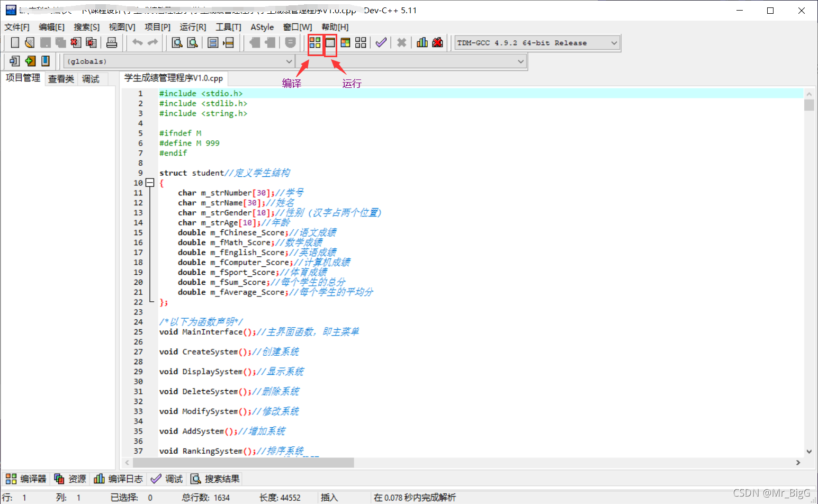
Task: Switch to the 调试 sidebar tab
Action: [x=91, y=79]
